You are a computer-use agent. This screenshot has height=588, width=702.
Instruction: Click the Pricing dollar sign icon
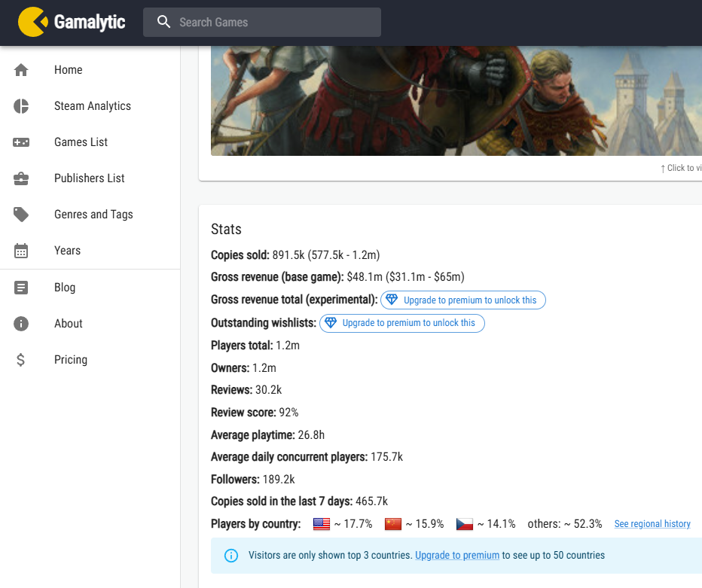(20, 360)
